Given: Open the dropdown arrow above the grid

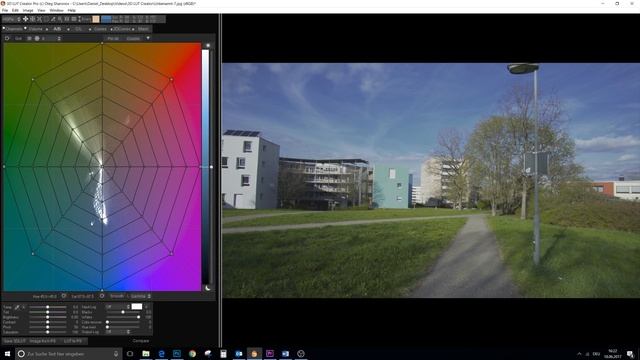Looking at the screenshot, I should (x=148, y=38).
